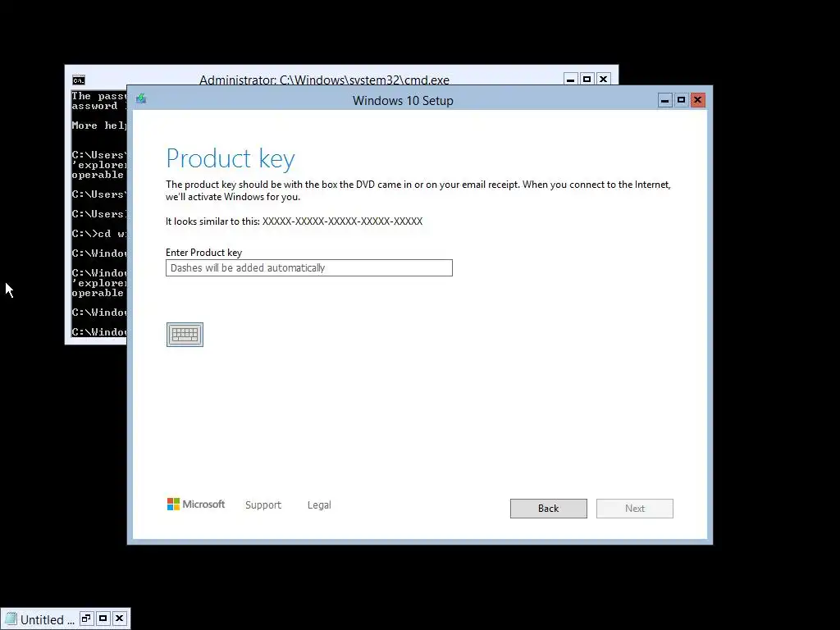Click the cmd.exe window system icon
Screen dimensions: 840x630
click(x=79, y=80)
